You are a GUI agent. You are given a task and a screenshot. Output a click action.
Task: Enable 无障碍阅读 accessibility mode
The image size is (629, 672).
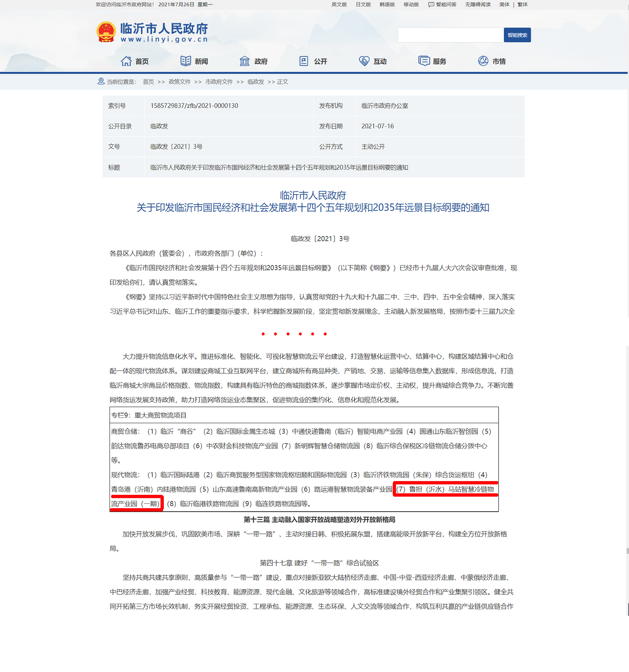click(x=478, y=4)
